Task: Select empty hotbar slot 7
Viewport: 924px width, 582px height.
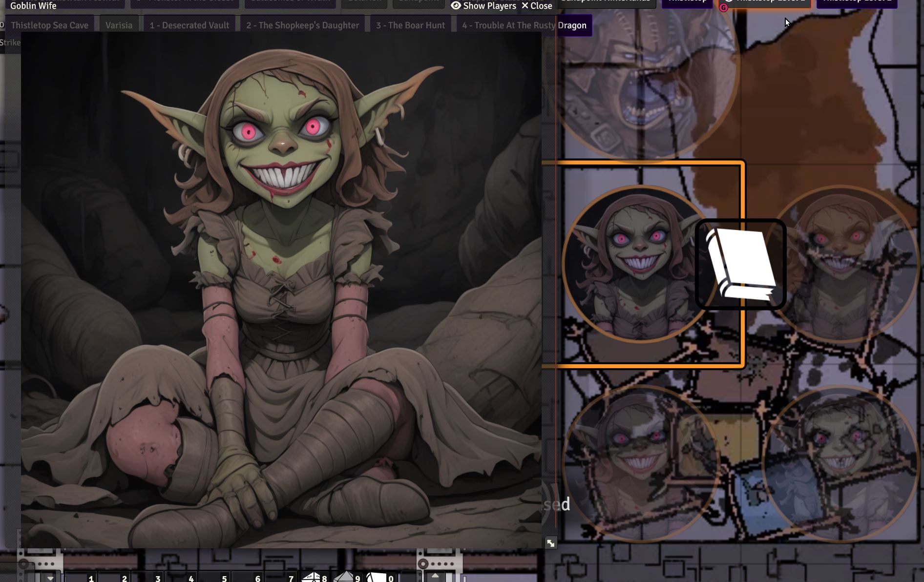Action: [x=280, y=577]
